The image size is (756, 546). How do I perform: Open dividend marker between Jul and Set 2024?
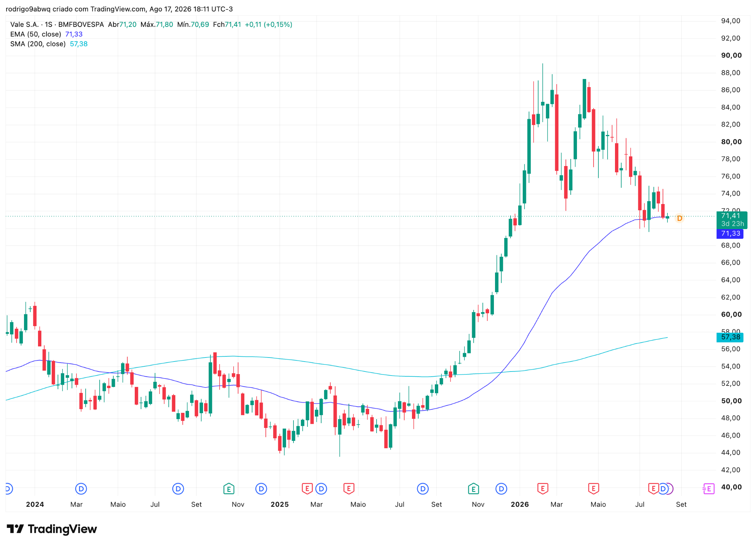178,489
